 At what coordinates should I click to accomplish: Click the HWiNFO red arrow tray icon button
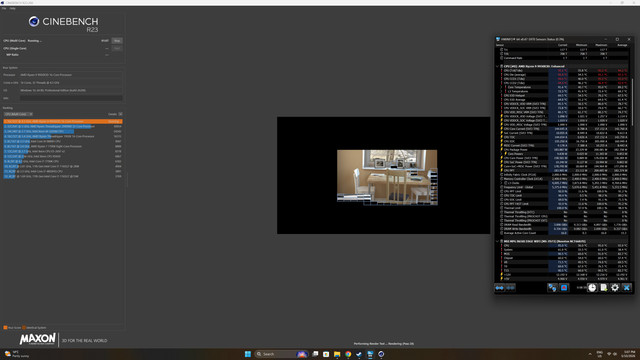tap(564, 288)
